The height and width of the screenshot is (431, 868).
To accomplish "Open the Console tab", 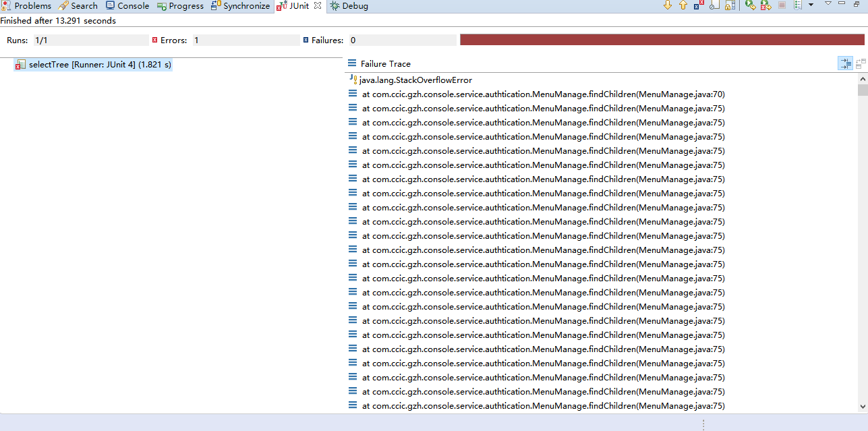I will [127, 5].
